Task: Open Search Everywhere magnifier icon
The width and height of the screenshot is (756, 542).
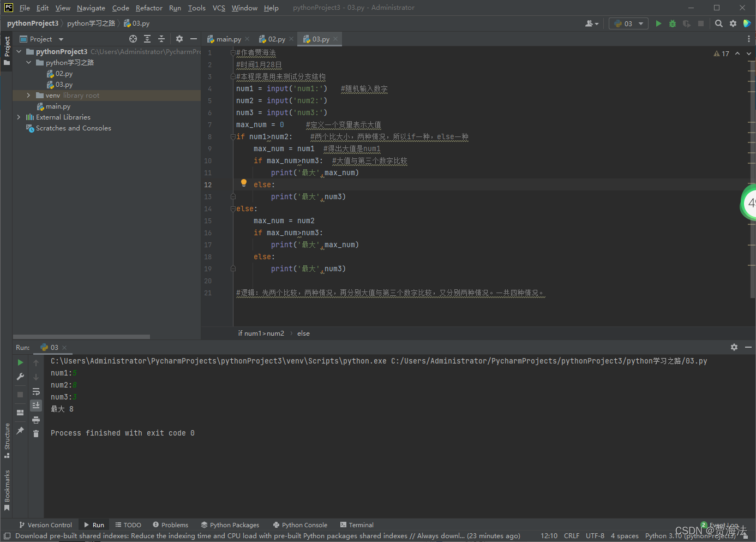Action: pyautogui.click(x=719, y=23)
